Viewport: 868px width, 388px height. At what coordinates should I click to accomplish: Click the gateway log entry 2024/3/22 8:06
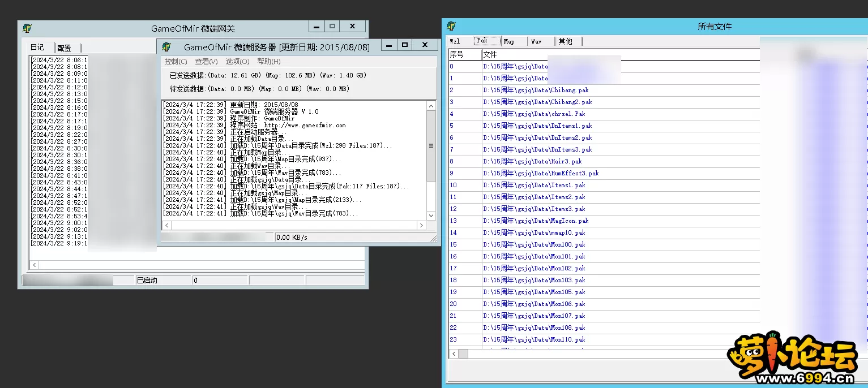pyautogui.click(x=59, y=60)
